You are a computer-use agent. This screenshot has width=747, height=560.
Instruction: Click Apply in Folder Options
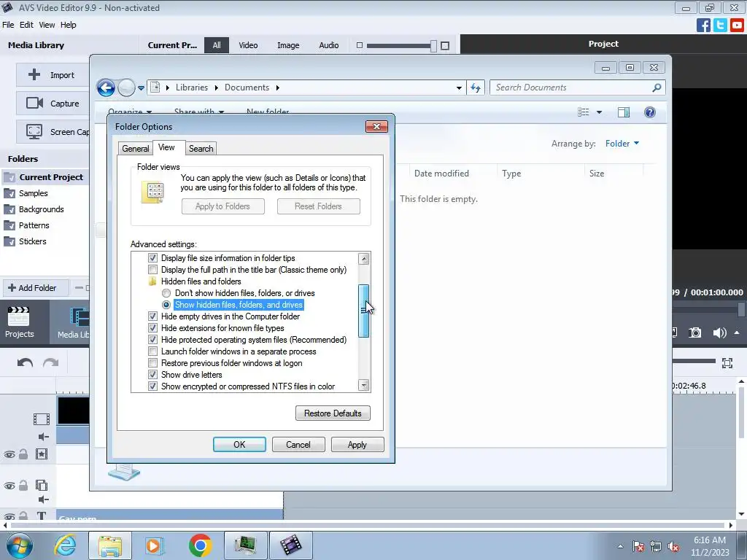click(x=357, y=444)
